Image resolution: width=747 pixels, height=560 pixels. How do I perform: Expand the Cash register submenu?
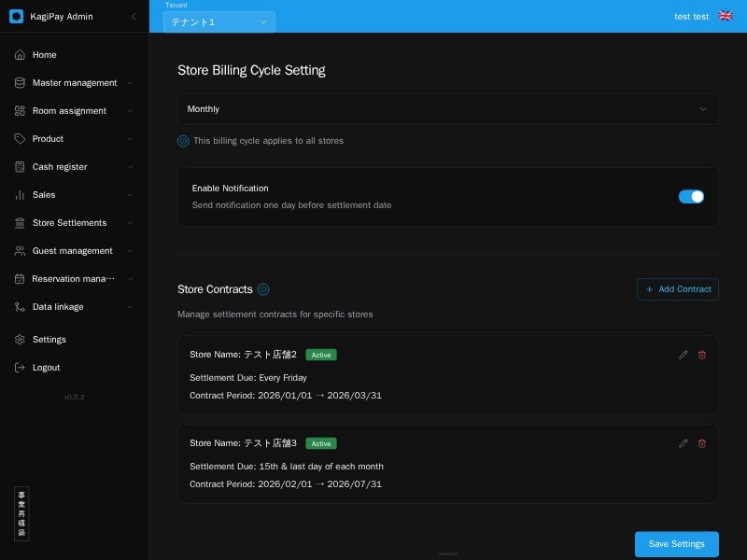tap(75, 167)
